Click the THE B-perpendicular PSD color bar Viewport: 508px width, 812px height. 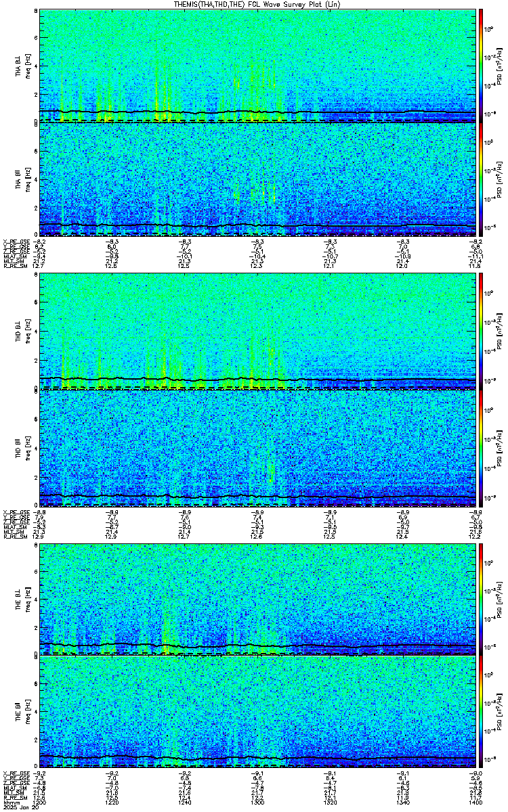pos(482,599)
